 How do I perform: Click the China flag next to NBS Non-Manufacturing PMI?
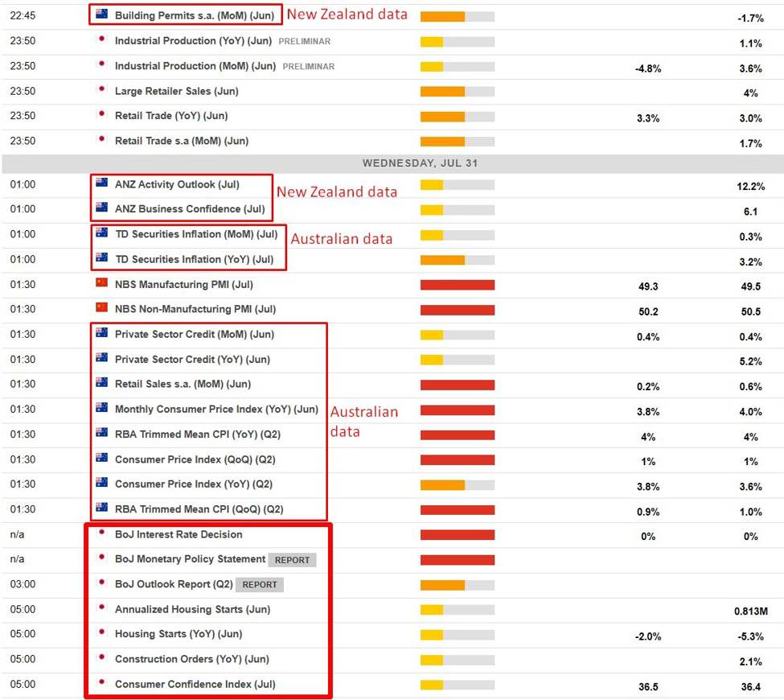tap(101, 308)
